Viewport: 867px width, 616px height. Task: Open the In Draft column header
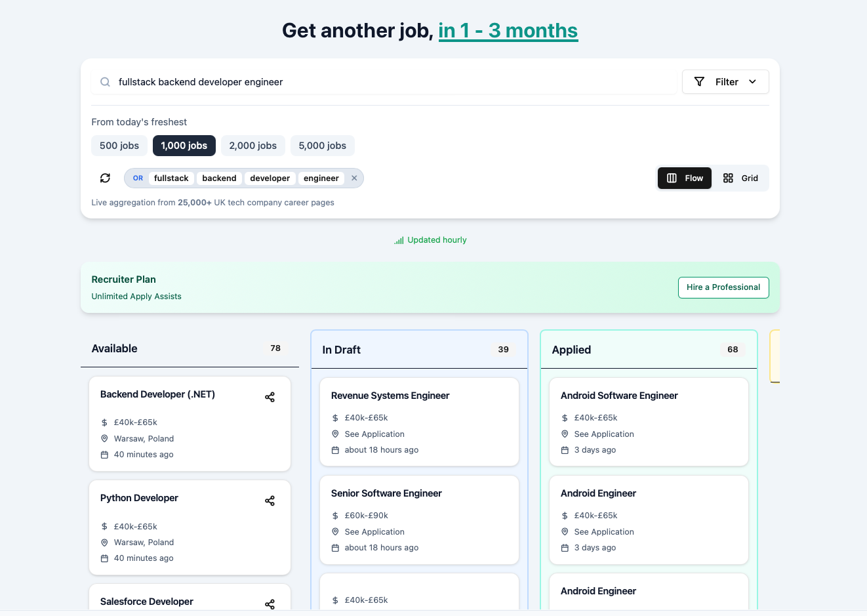click(x=341, y=350)
